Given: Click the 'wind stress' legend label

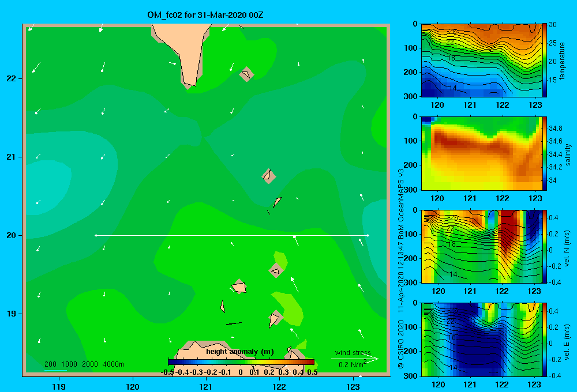Looking at the screenshot, I should (353, 352).
